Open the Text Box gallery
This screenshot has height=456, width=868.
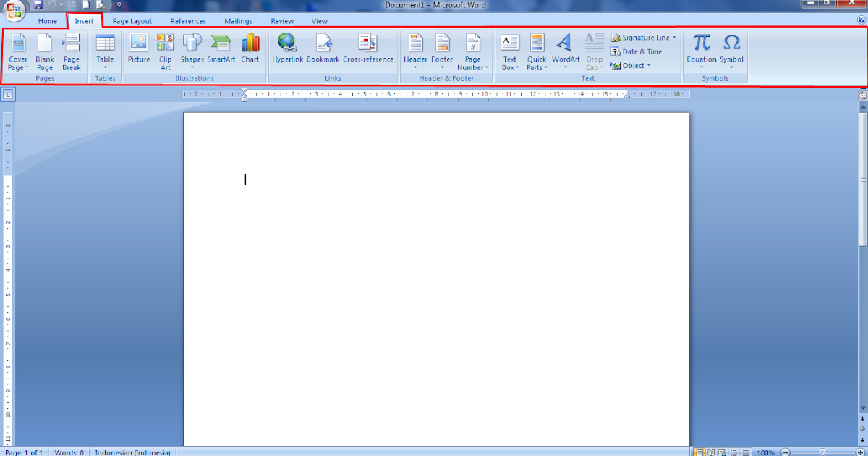click(x=510, y=52)
